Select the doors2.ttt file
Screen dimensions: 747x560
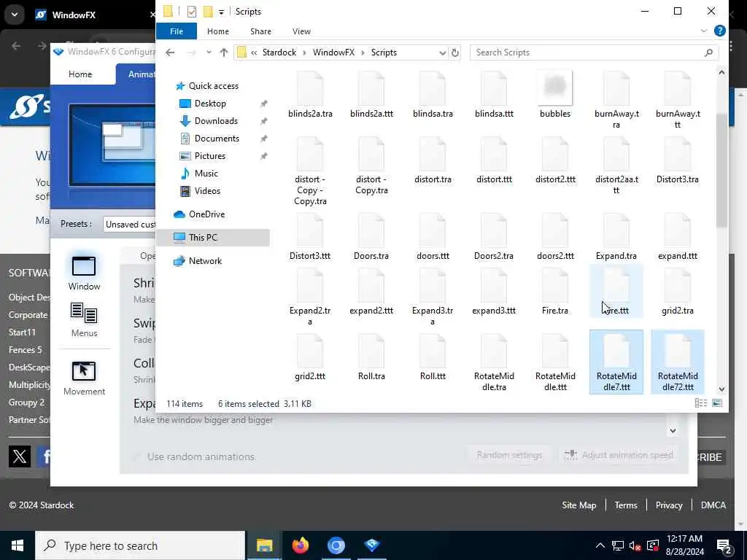pos(555,237)
